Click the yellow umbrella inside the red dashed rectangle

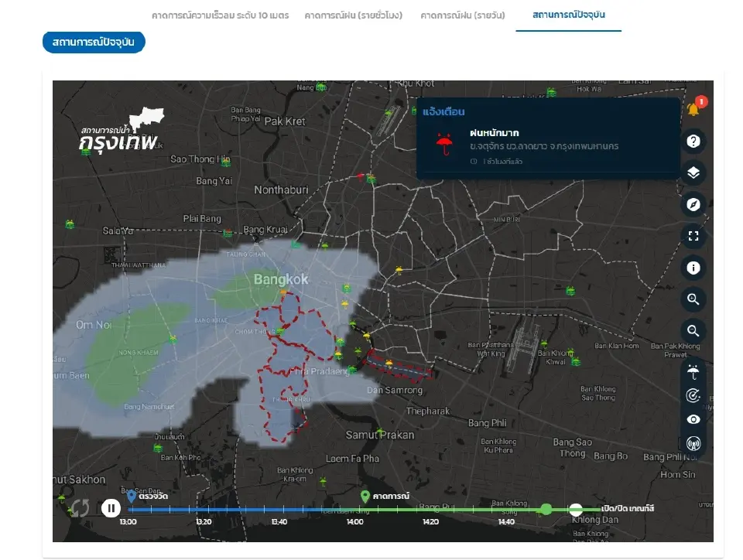coord(389,364)
